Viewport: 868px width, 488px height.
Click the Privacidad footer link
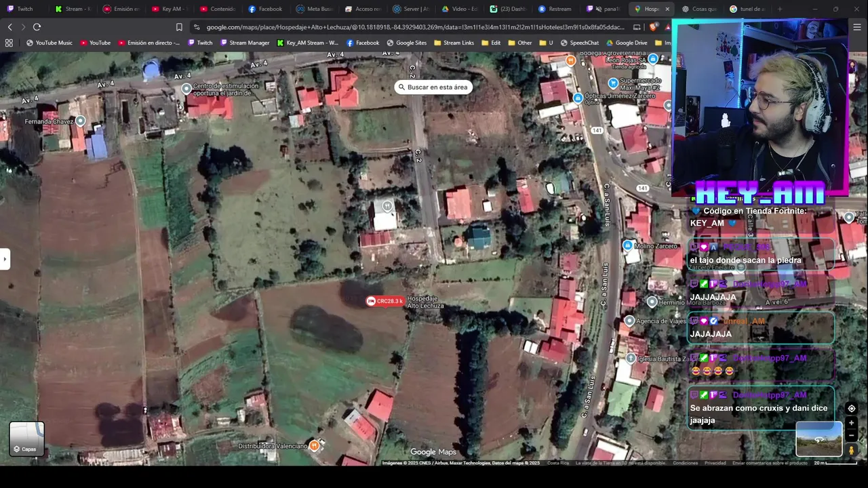(x=715, y=463)
